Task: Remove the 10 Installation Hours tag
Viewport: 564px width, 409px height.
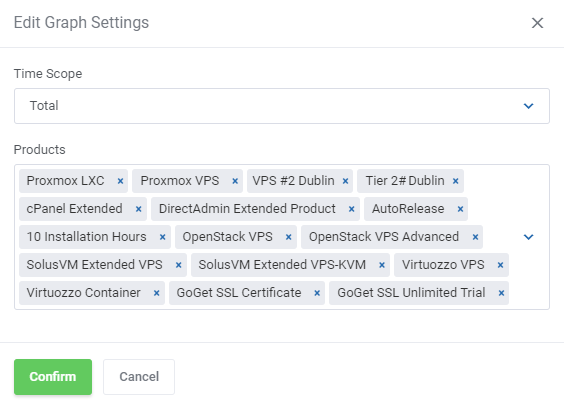Action: click(163, 237)
